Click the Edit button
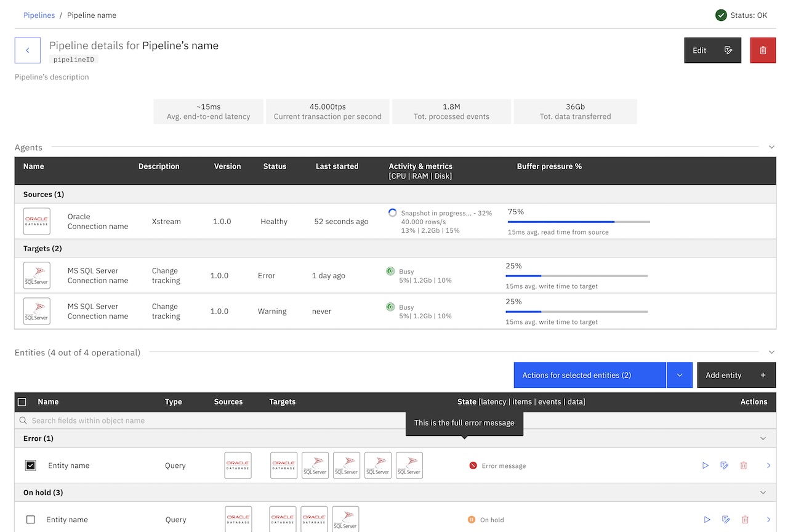Image resolution: width=788 pixels, height=532 pixels. click(x=712, y=50)
